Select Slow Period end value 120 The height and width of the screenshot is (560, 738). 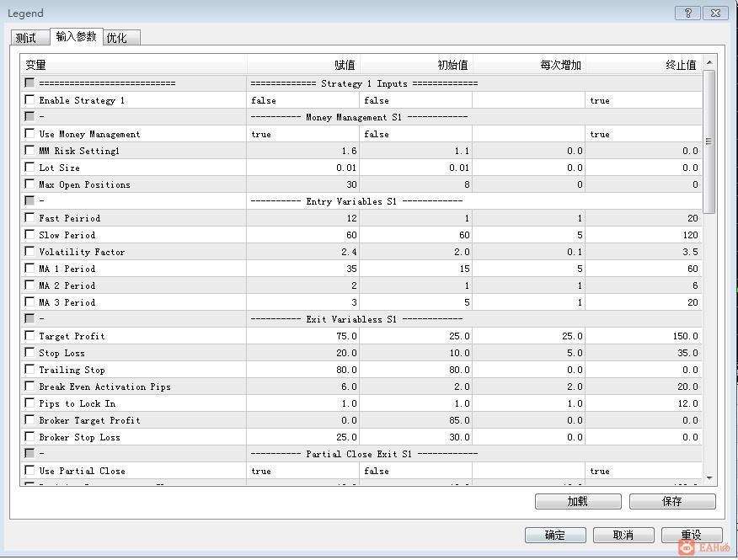pos(644,235)
